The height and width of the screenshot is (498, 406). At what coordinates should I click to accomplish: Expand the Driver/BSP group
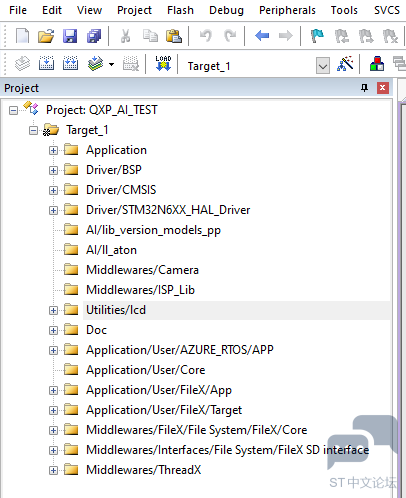click(x=53, y=170)
